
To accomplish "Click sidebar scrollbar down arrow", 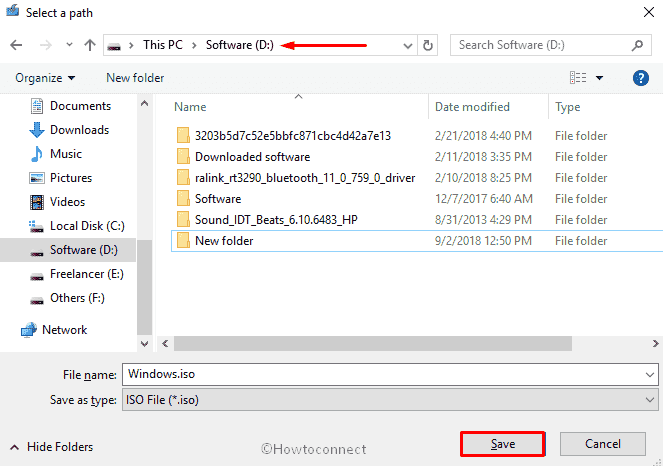I will [x=145, y=344].
